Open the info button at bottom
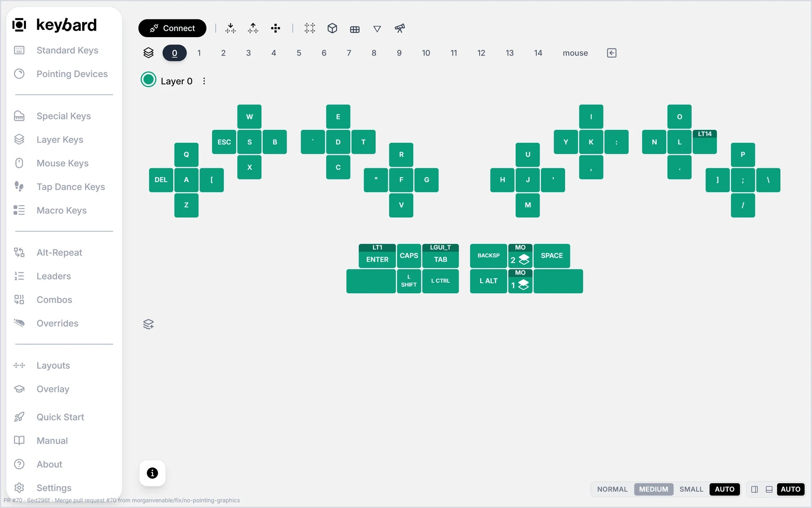812x508 pixels. (152, 473)
